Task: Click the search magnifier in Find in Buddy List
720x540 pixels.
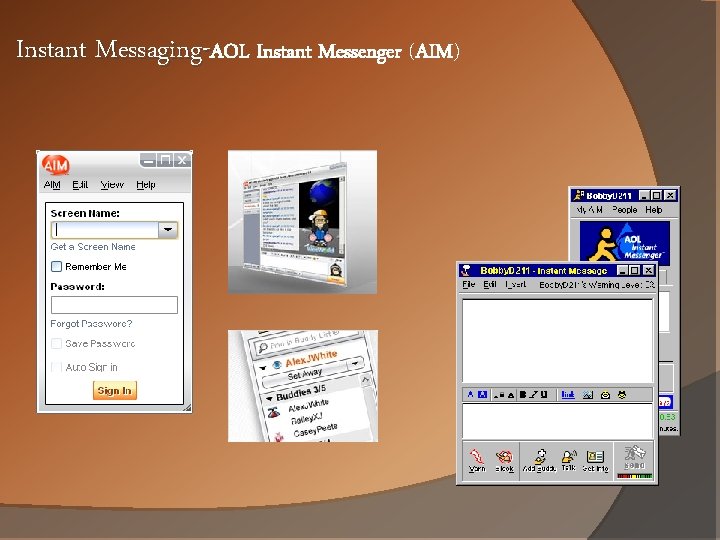Action: point(263,348)
